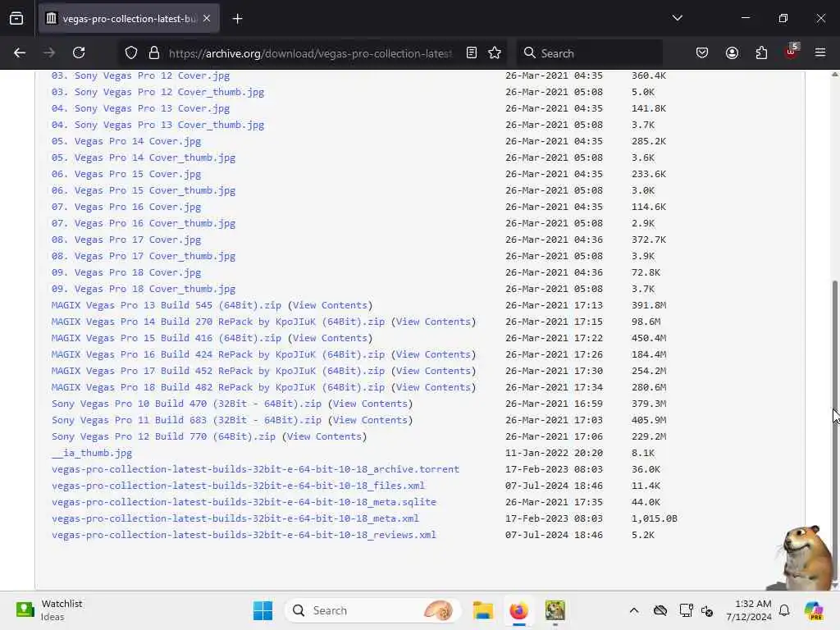
Task: View Contents of Vegas Pro 18 Build 482
Action: tap(433, 387)
